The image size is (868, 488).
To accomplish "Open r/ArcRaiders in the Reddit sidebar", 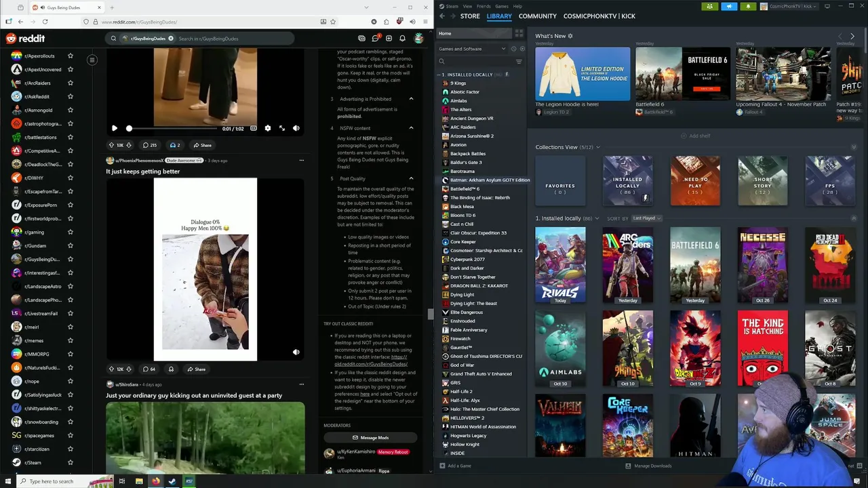I will pos(37,83).
